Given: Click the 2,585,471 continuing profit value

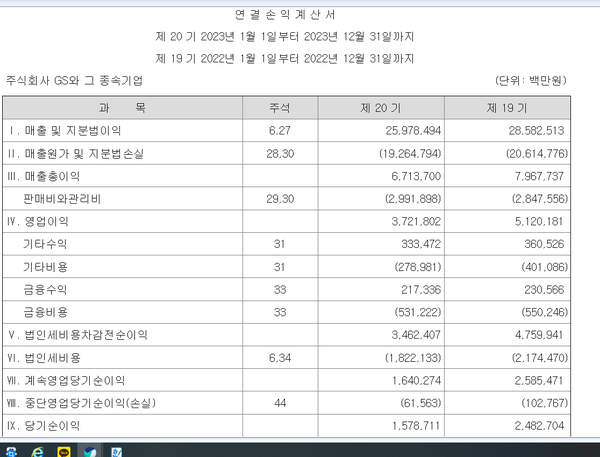Looking at the screenshot, I should (x=539, y=380).
